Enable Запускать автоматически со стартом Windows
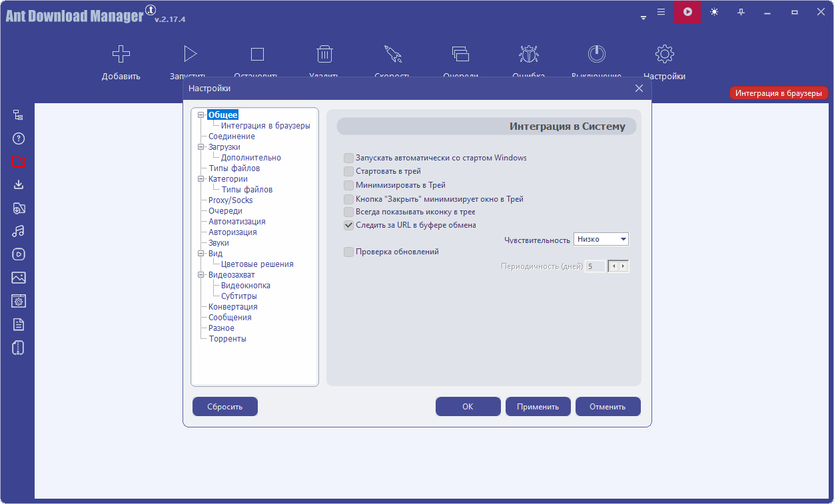834x504 pixels. tap(348, 158)
